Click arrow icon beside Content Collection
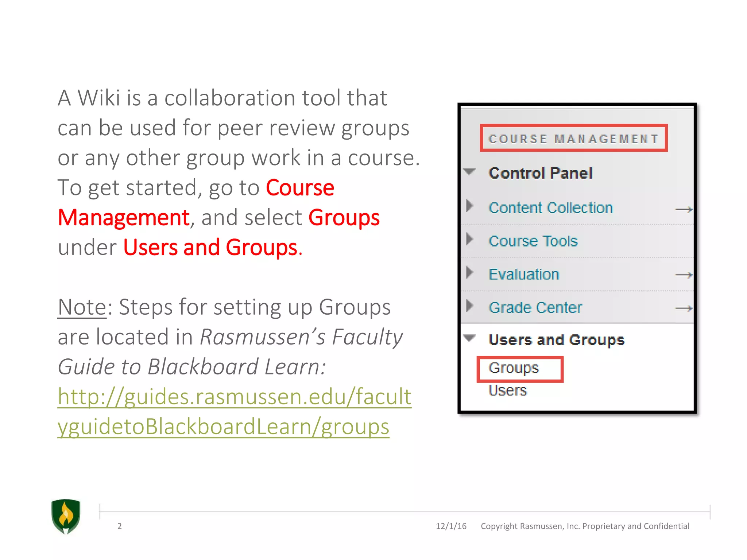 point(683,209)
